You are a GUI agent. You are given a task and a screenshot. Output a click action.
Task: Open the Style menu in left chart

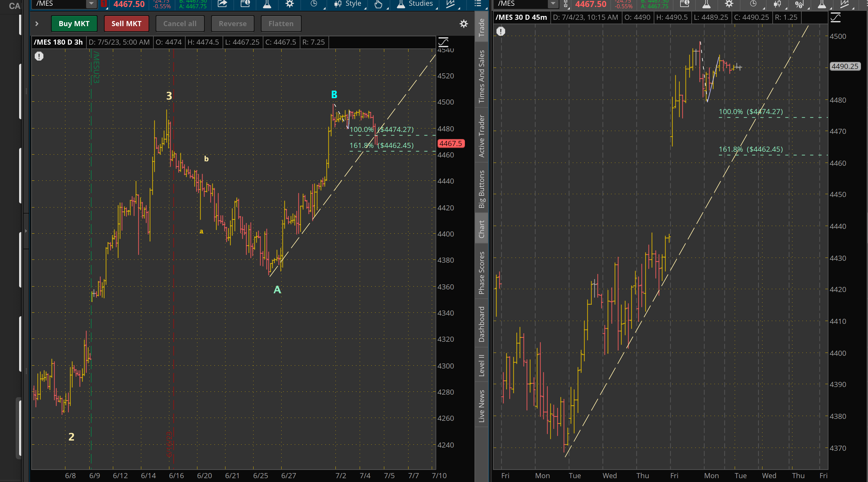click(x=348, y=4)
